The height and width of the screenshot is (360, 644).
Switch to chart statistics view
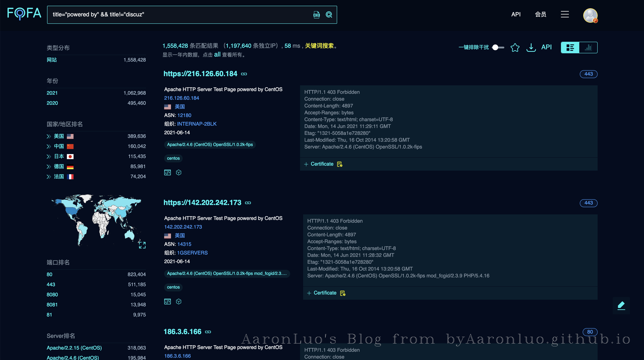588,47
